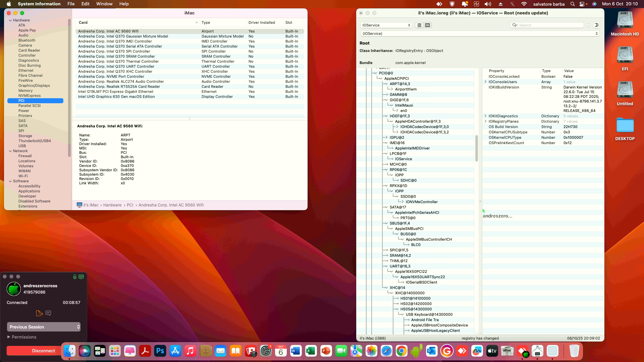The height and width of the screenshot is (362, 644).
Task: Switch IORegistryExplorer to column view icon
Action: [428, 25]
